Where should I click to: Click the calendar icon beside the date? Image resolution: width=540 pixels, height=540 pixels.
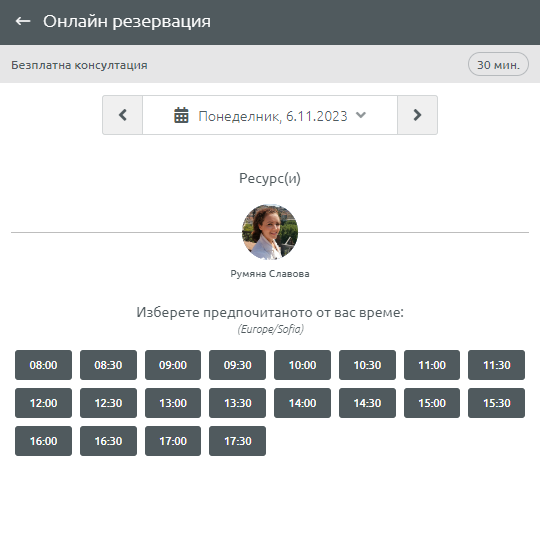[x=181, y=115]
